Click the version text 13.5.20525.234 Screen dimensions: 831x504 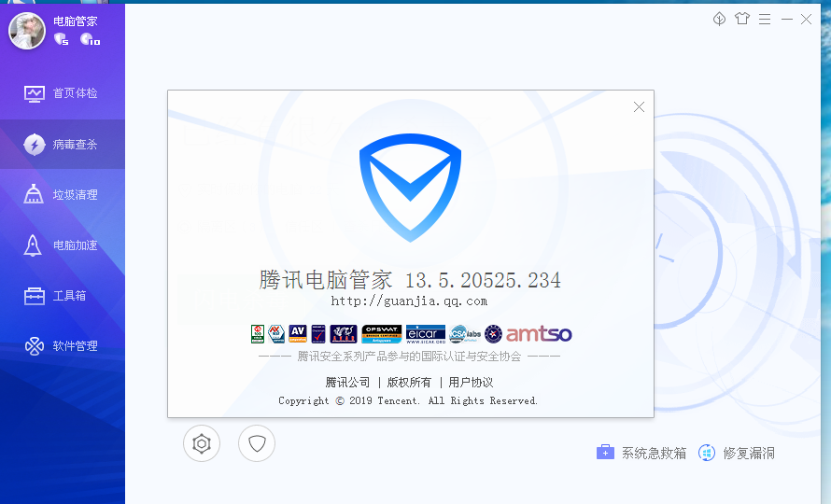[x=483, y=280]
